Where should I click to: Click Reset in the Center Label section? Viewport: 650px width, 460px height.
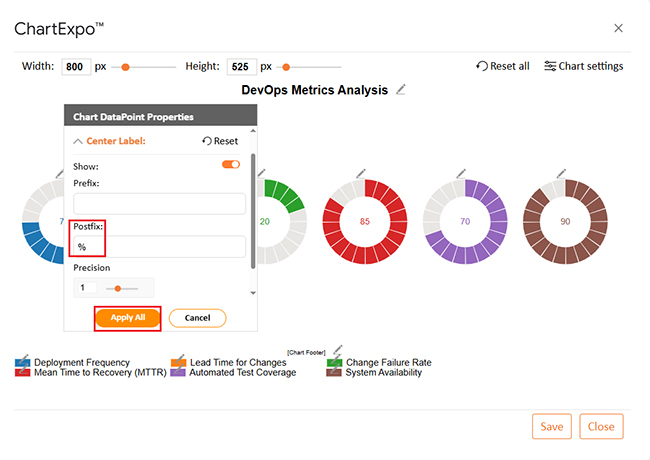220,142
